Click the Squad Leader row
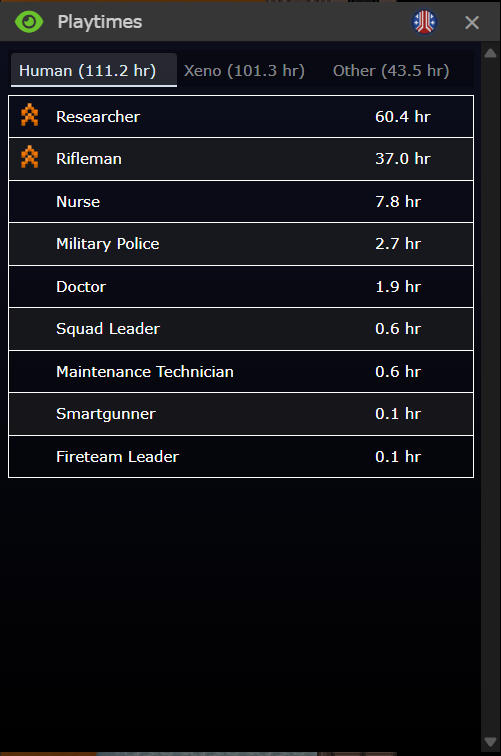 click(241, 329)
